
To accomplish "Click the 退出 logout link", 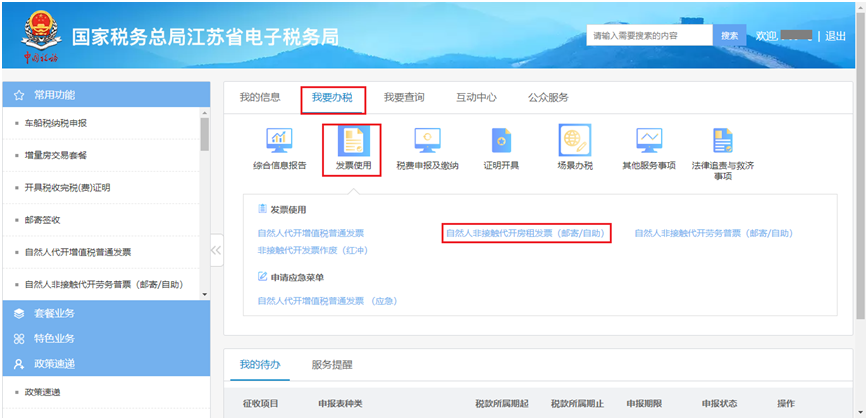I will (x=835, y=37).
